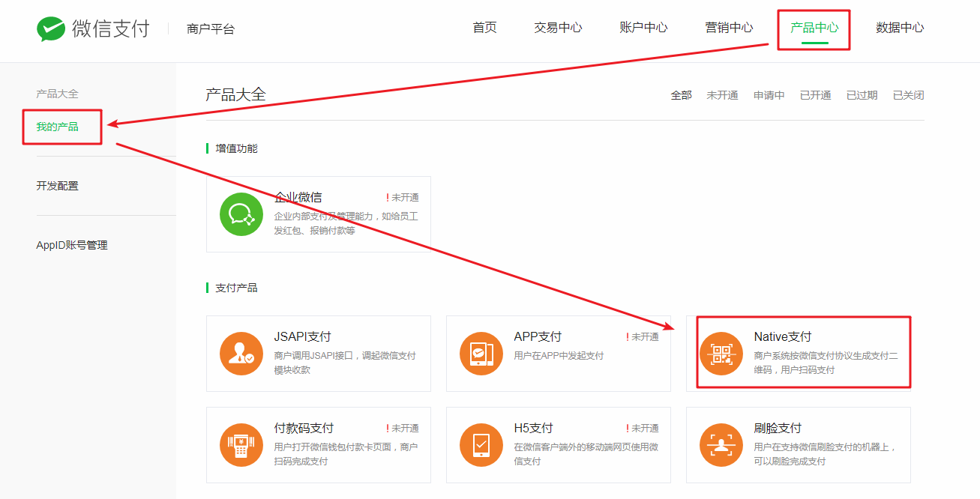This screenshot has height=499, width=980.
Task: Click the APP支付 description 用户在APP中发起支付
Action: click(559, 356)
